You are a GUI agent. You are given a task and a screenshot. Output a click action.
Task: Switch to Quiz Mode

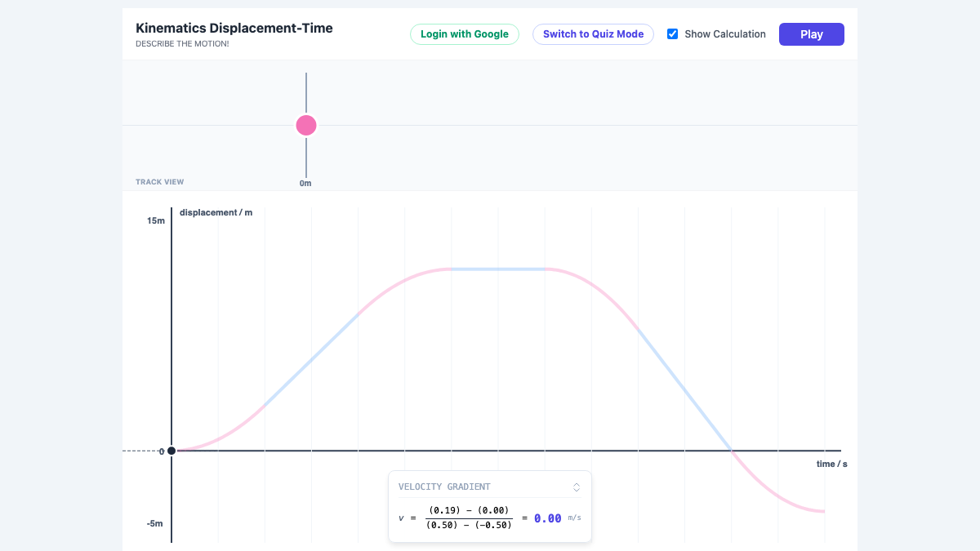(593, 34)
